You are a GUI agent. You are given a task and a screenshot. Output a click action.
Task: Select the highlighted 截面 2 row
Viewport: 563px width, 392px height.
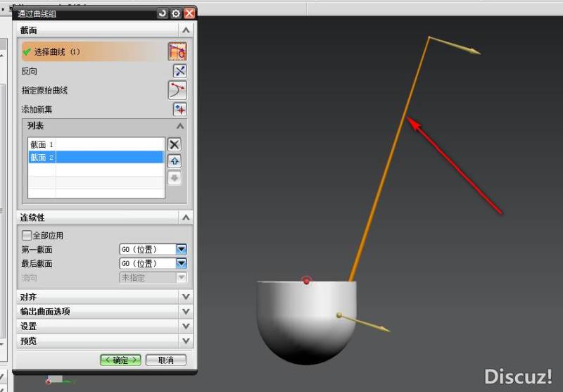tap(96, 157)
